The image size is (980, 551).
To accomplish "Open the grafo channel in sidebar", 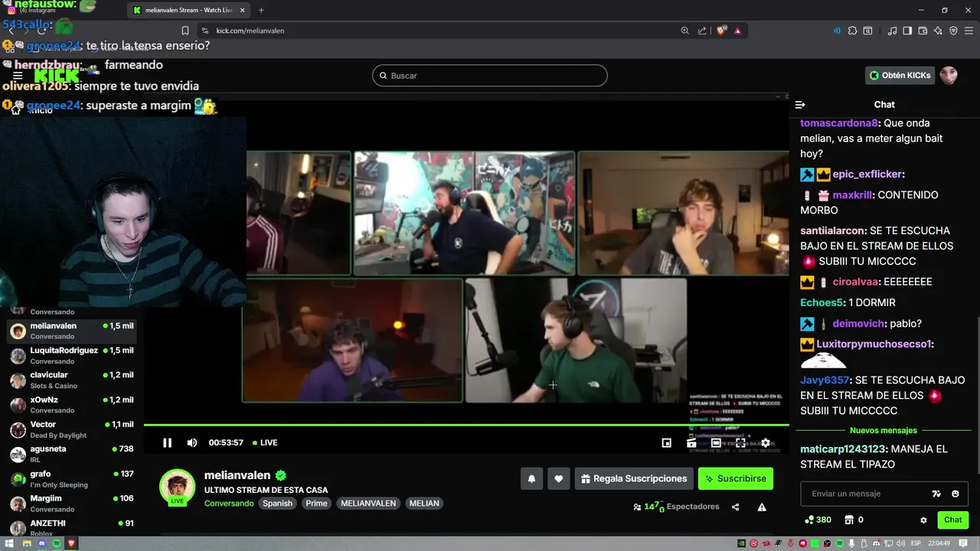I will click(x=72, y=479).
